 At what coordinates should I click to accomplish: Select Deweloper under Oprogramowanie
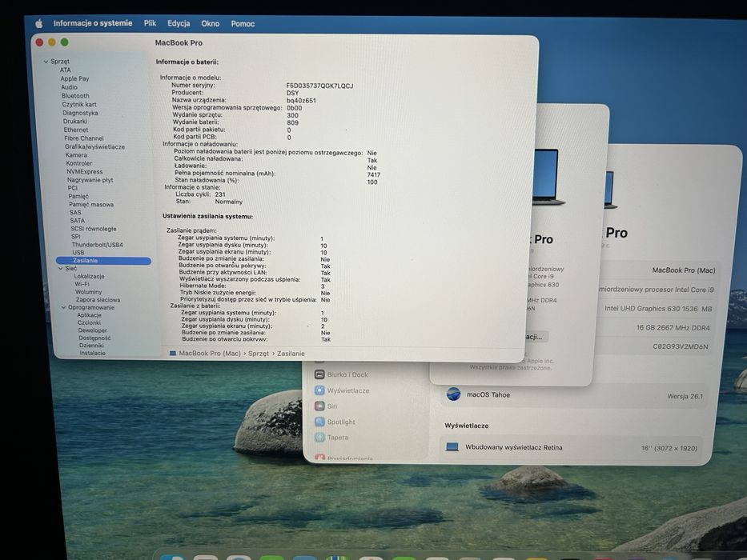pos(92,330)
